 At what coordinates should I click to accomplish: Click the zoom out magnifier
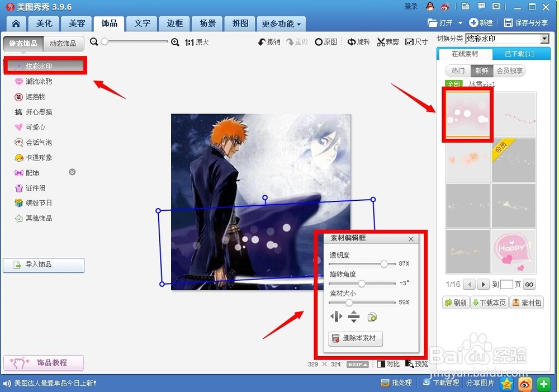pos(94,42)
